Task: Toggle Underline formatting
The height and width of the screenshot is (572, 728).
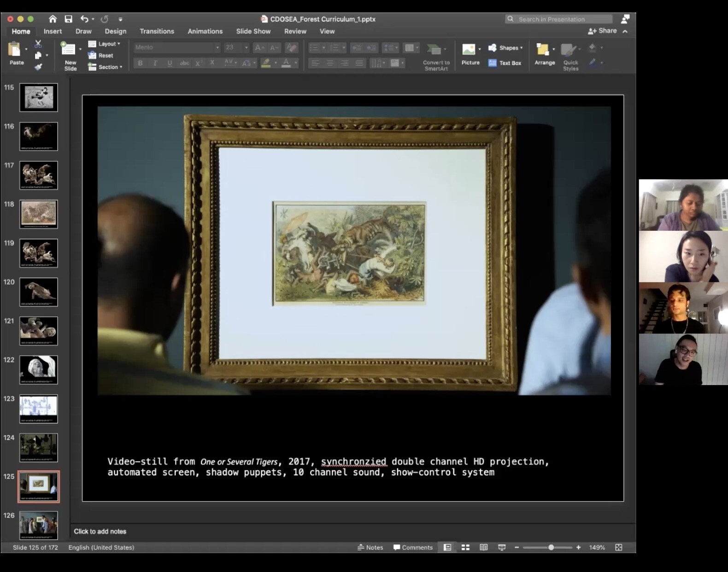Action: 170,63
